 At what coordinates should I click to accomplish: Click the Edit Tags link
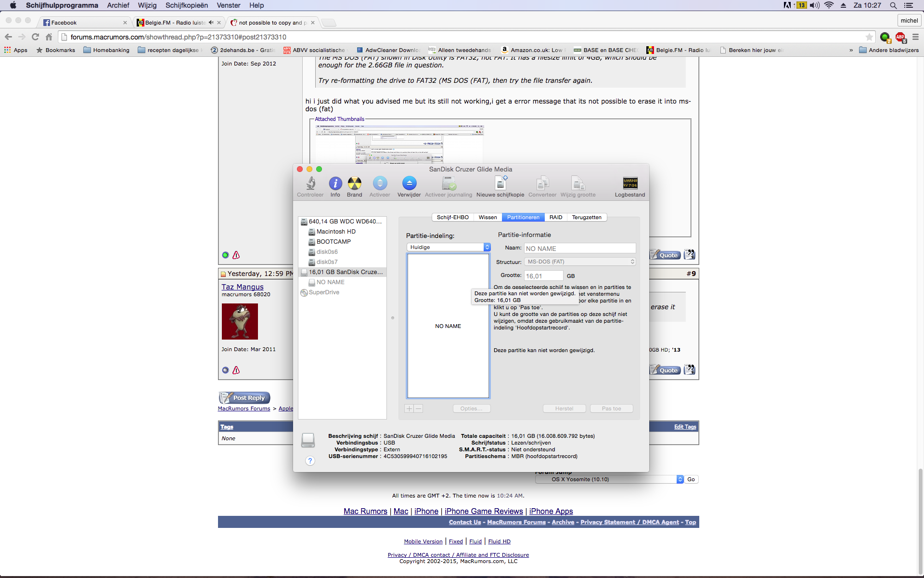[x=685, y=427]
